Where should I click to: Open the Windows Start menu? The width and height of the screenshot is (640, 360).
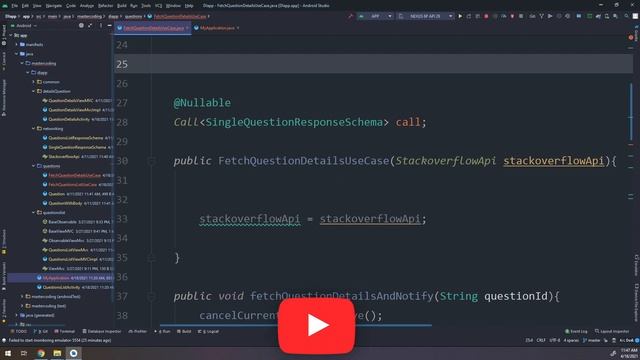click(x=7, y=353)
